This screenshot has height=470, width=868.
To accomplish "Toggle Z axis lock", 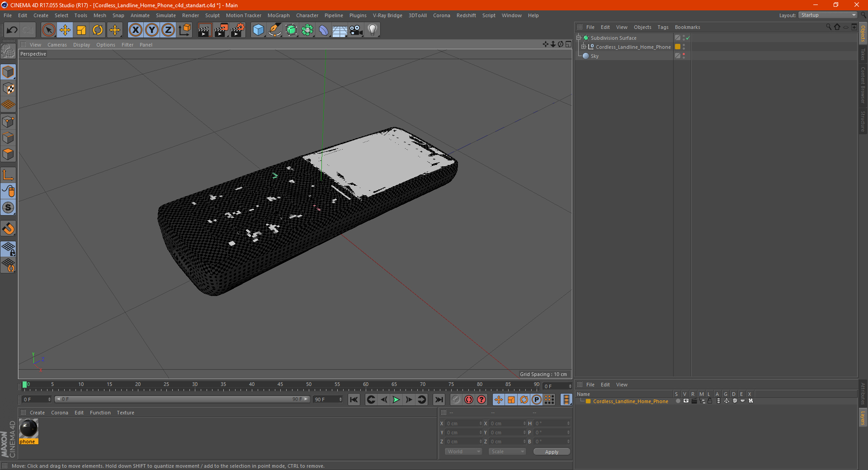I will [168, 30].
